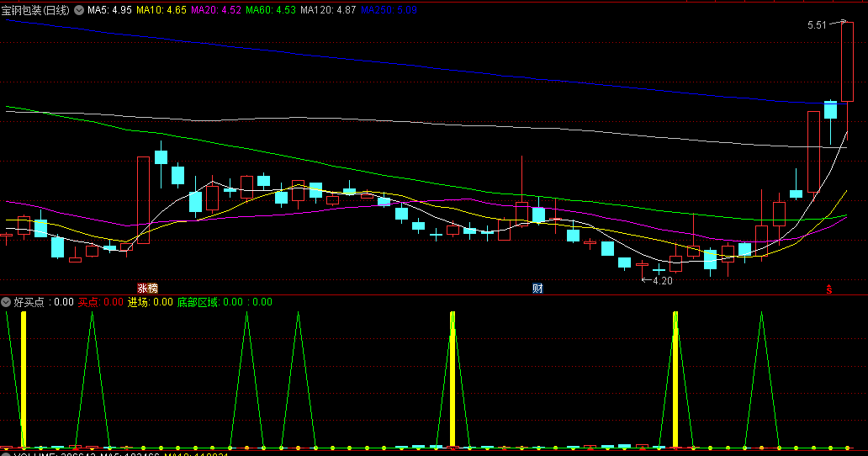This screenshot has width=868, height=456.
Task: Click the last tall red candlestick
Action: point(847,62)
